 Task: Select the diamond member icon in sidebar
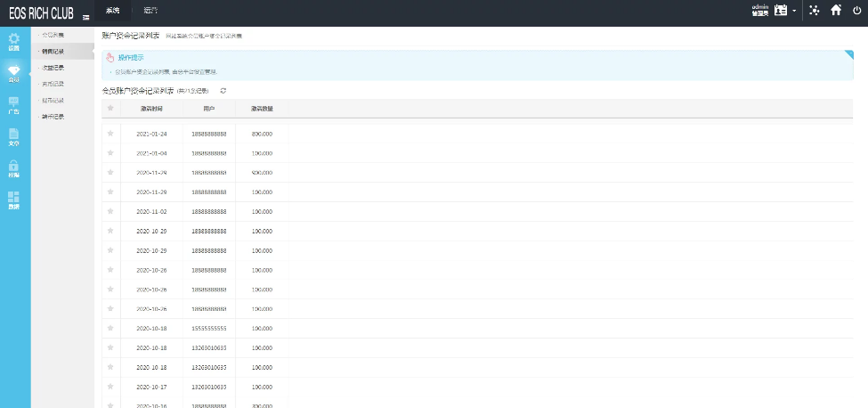[13, 72]
